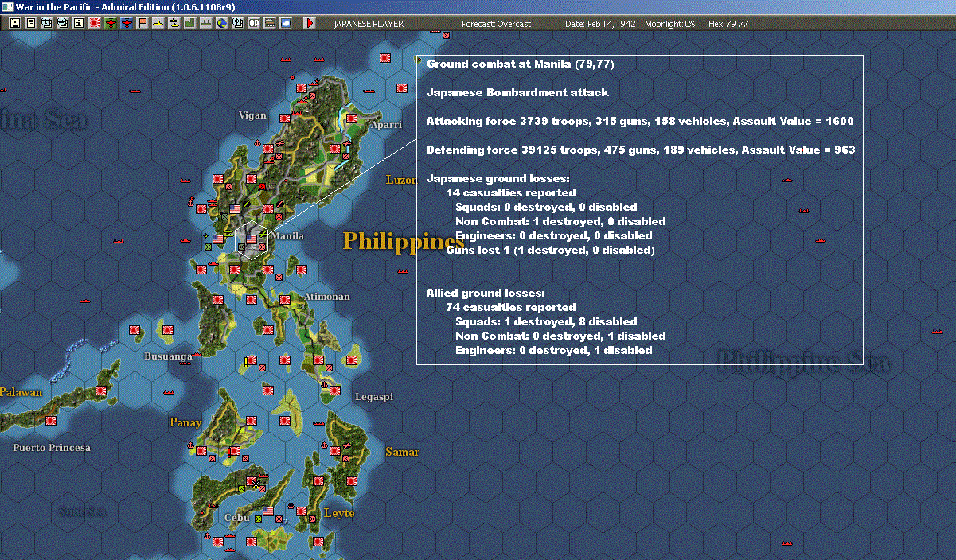956x560 pixels.
Task: Click the highlighted Manila hex
Action: coord(252,241)
